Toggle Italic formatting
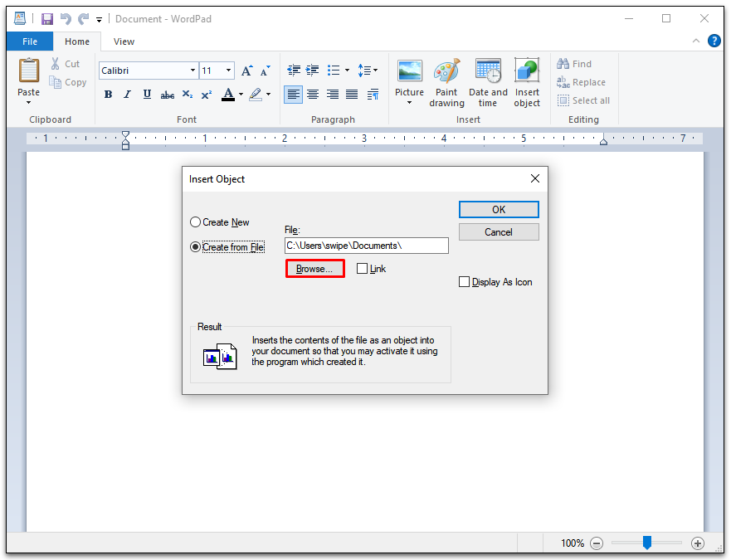Screen dimensions: 731x560 (127, 95)
